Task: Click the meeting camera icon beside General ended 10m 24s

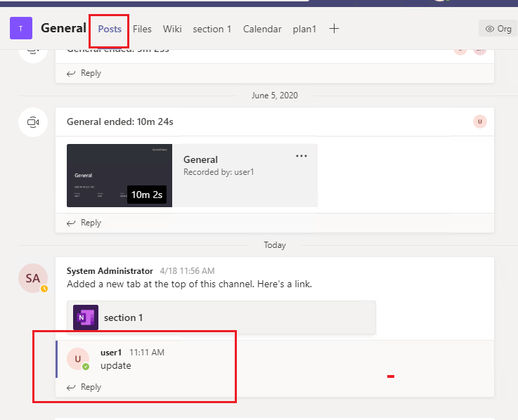Action: coord(33,122)
